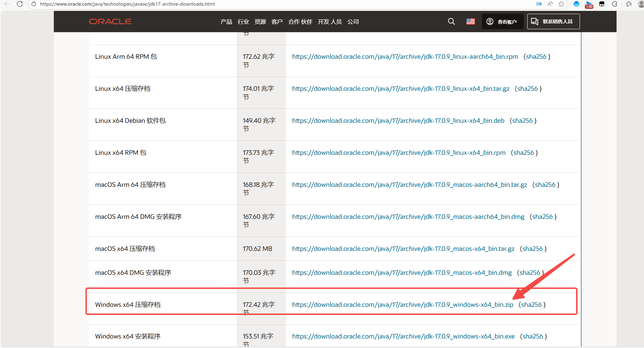This screenshot has width=644, height=348.
Task: Open the Extensions puzzle piece menu
Action: pyautogui.click(x=614, y=4)
